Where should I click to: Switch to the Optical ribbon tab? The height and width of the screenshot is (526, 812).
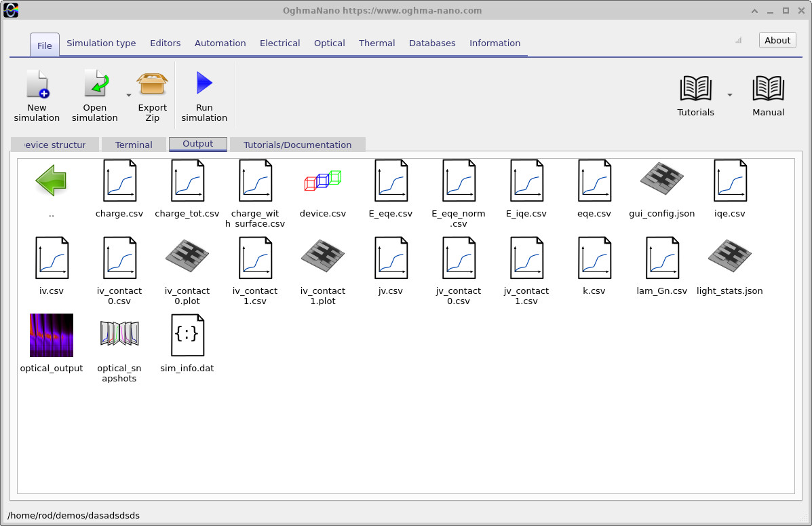[330, 43]
